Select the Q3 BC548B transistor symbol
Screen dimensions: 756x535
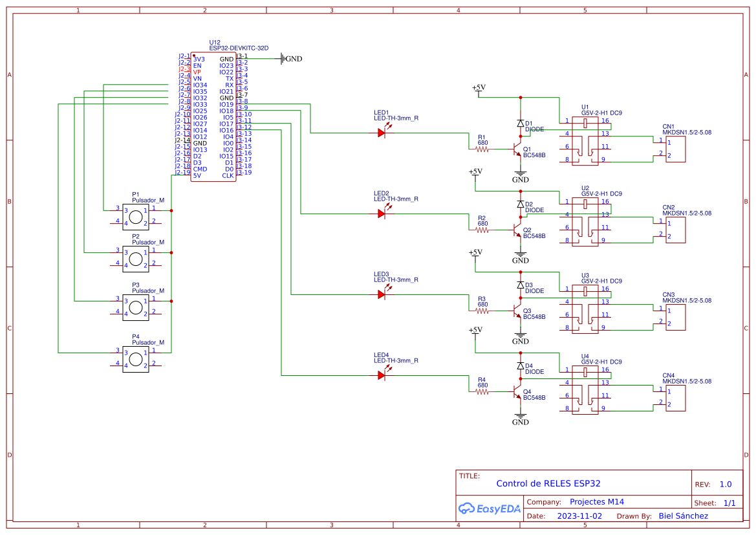[517, 311]
